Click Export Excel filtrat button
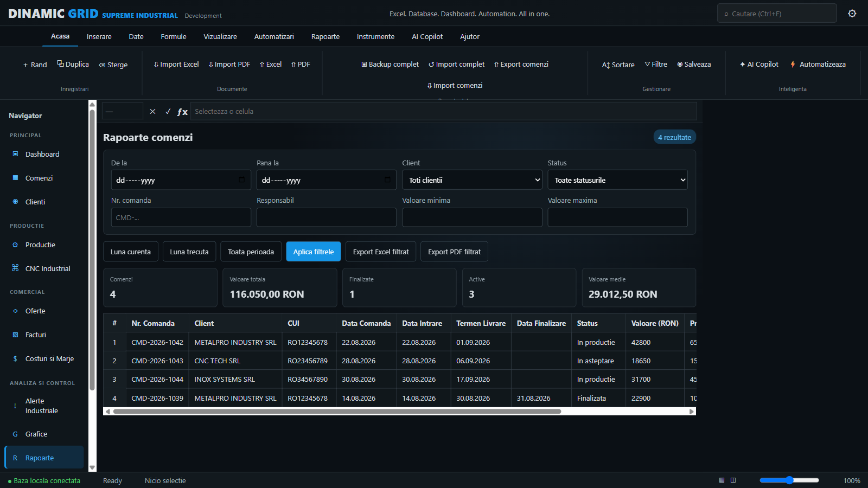The width and height of the screenshot is (868, 488). click(x=381, y=252)
